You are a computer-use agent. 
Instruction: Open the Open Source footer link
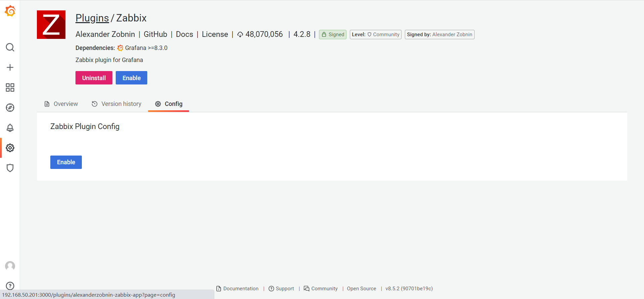tap(362, 289)
